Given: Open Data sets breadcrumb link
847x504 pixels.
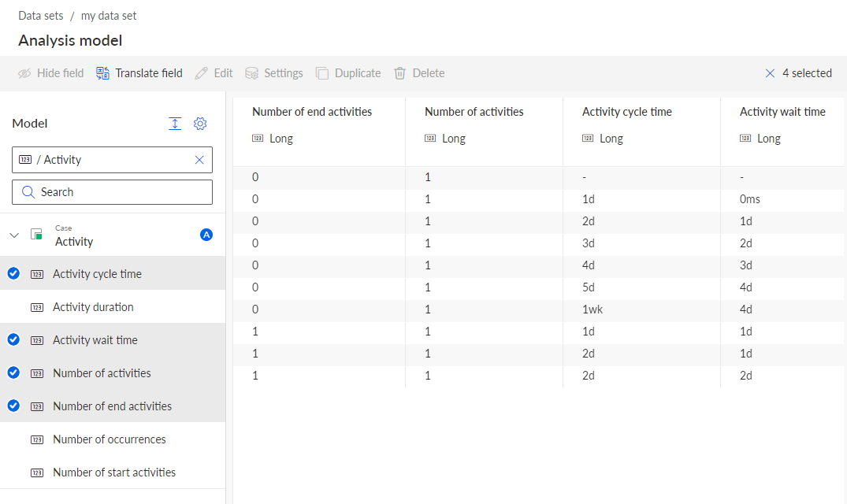Looking at the screenshot, I should click(40, 16).
